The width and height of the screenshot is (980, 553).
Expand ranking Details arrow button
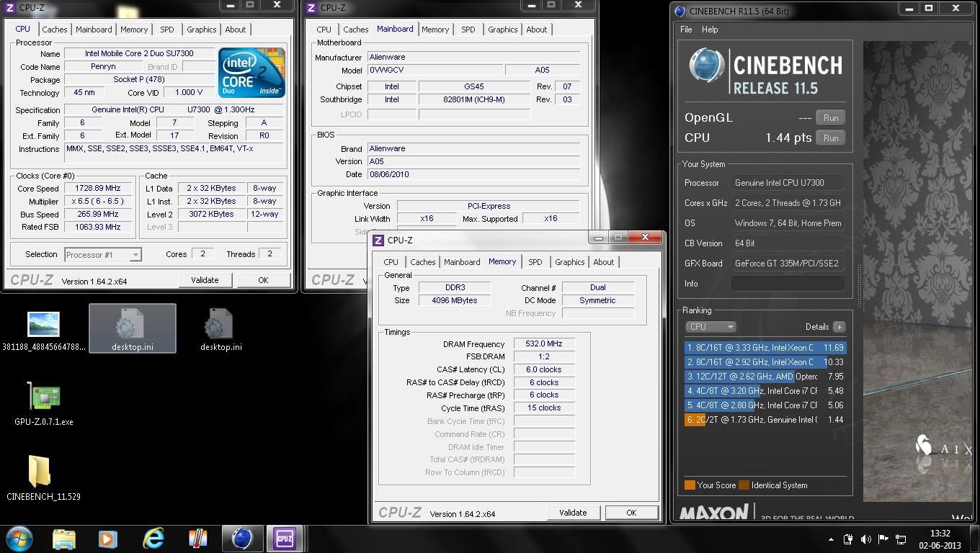point(839,327)
